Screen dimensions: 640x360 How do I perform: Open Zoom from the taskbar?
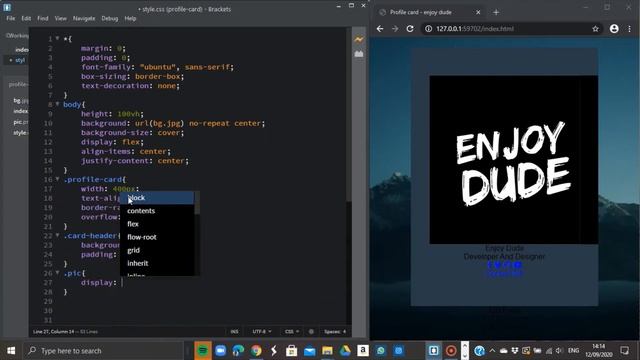click(x=220, y=351)
